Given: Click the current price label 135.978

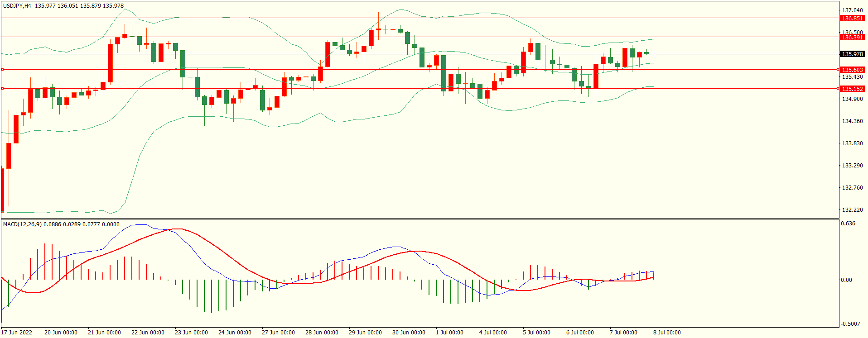Looking at the screenshot, I should click(x=852, y=54).
